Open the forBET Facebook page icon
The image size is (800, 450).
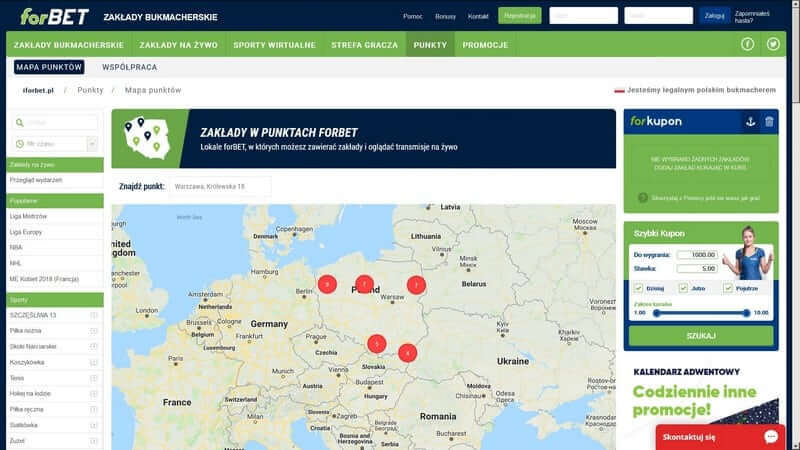pyautogui.click(x=747, y=44)
